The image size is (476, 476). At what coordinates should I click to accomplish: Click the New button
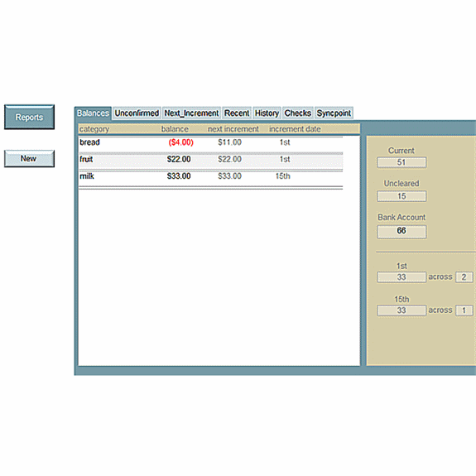[30, 158]
